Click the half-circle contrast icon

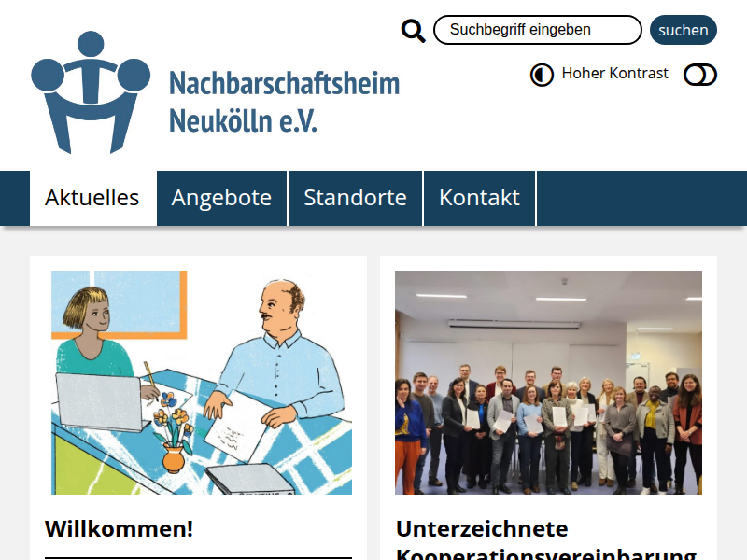(542, 75)
